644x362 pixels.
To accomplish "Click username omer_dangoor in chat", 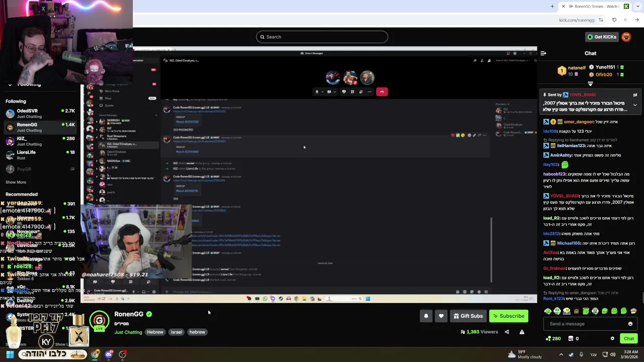I will coord(579,122).
